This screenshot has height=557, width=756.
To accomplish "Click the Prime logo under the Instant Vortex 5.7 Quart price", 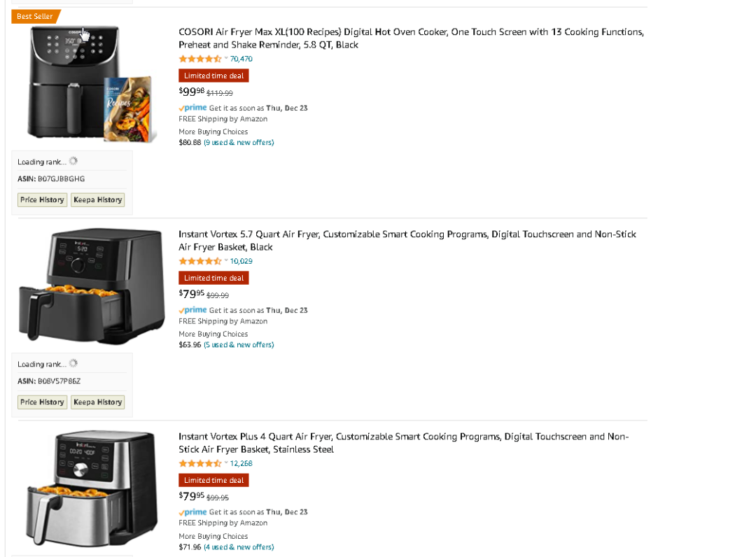I will 192,310.
